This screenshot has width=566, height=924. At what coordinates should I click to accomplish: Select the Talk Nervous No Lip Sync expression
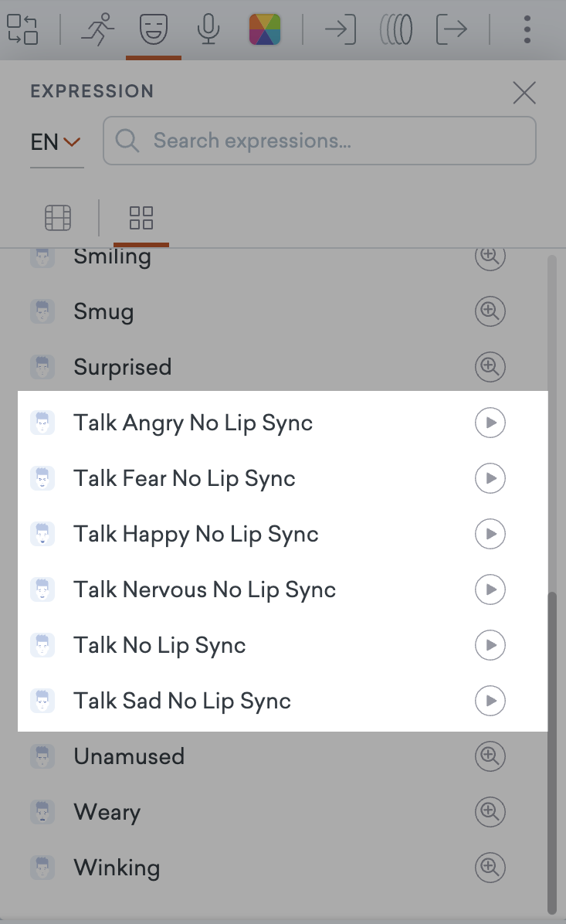click(x=205, y=590)
